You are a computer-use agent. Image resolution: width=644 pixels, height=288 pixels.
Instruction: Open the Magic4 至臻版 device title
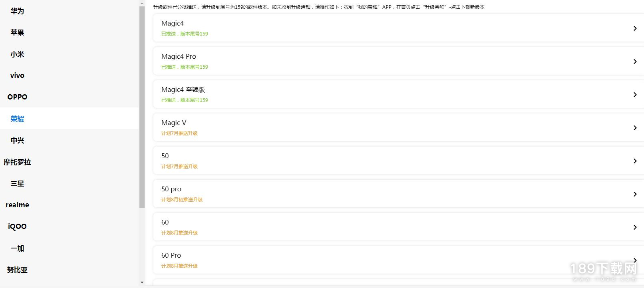pyautogui.click(x=183, y=89)
